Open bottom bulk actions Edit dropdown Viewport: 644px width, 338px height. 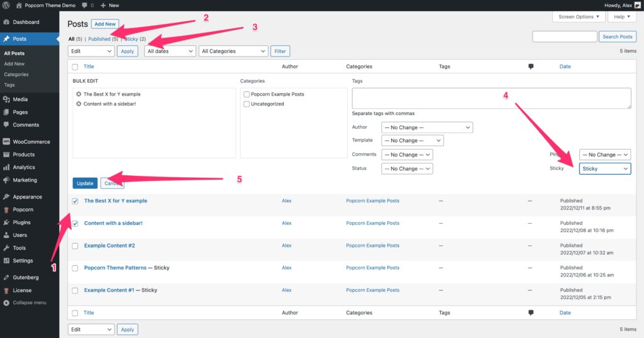click(x=91, y=329)
